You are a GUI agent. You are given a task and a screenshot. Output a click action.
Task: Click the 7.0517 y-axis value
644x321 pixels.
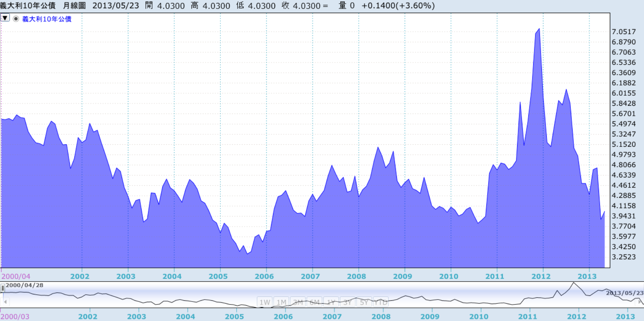[624, 32]
